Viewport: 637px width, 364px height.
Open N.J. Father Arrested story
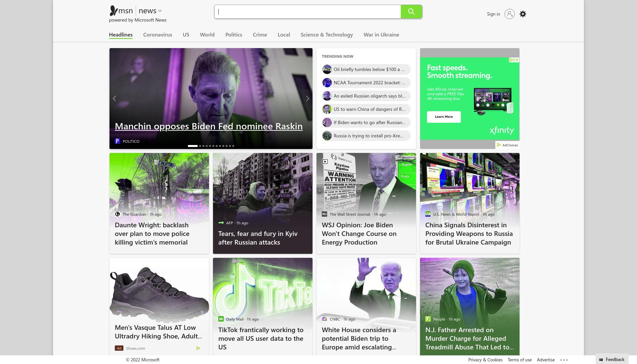pyautogui.click(x=469, y=338)
